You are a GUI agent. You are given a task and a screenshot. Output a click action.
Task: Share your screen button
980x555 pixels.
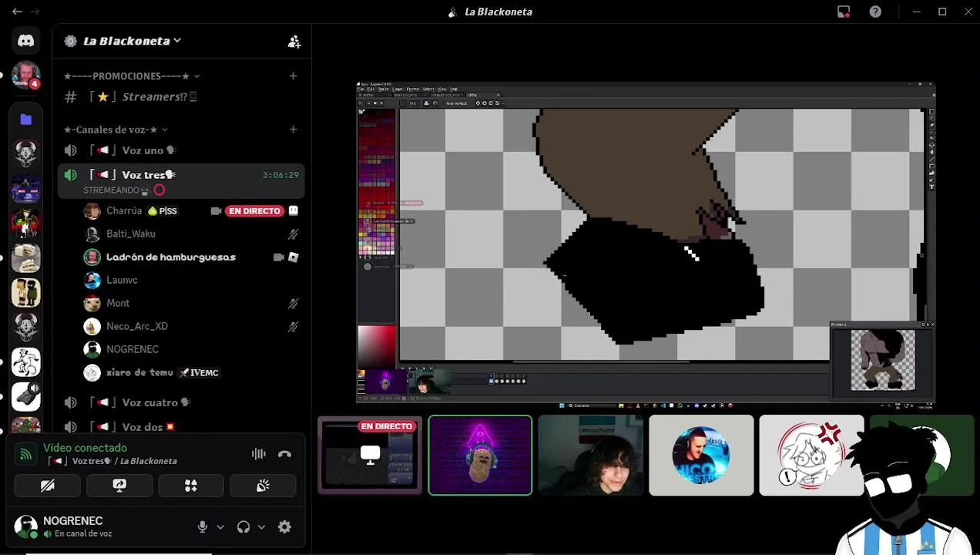pos(119,486)
